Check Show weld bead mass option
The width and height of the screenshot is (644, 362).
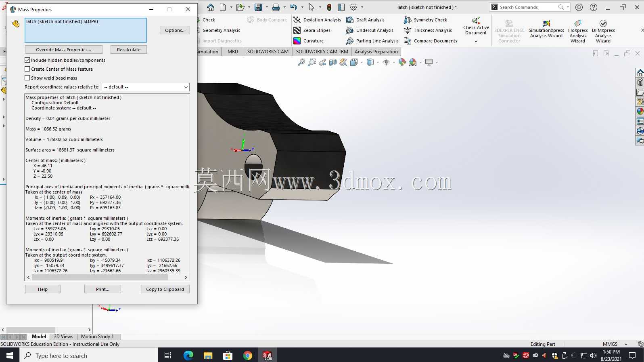tap(27, 78)
